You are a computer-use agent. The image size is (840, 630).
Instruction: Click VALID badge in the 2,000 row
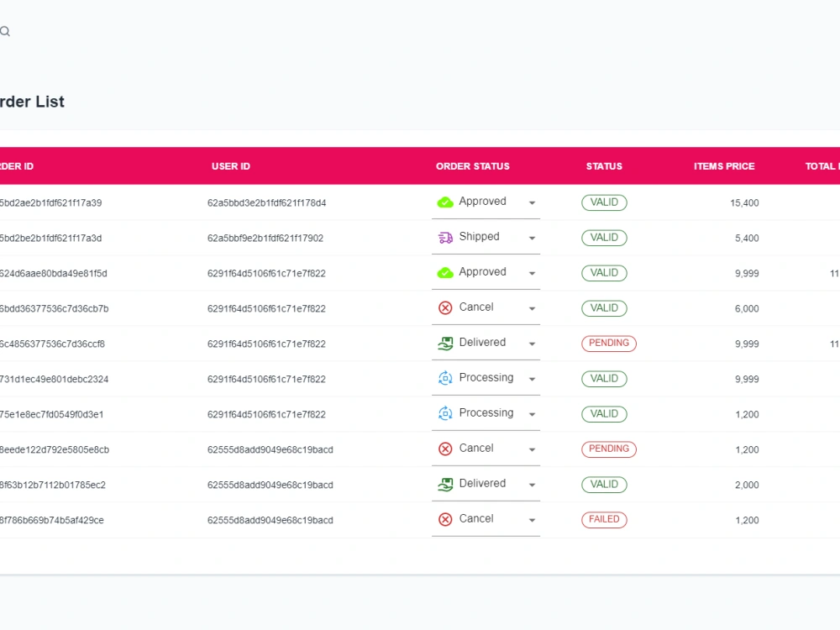604,485
